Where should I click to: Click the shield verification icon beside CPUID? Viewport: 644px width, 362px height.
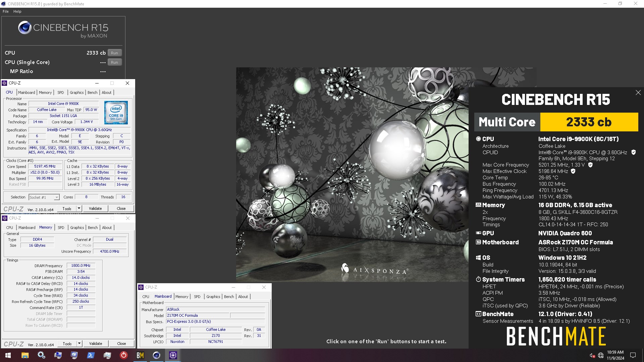pyautogui.click(x=633, y=152)
